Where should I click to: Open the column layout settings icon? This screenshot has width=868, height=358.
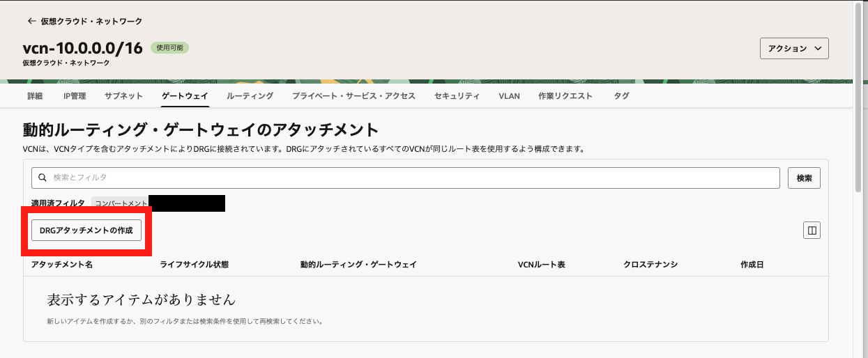point(811,231)
